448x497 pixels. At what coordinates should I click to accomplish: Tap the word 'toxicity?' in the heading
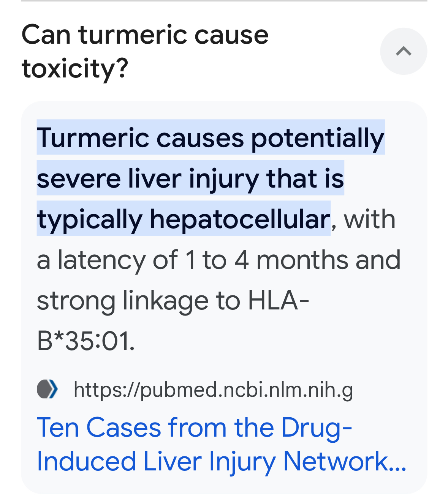click(75, 69)
